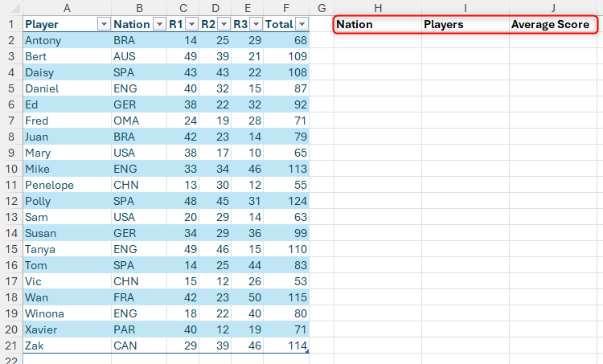Image resolution: width=603 pixels, height=364 pixels.
Task: Select the OMA nation cell for Fred
Action: pyautogui.click(x=138, y=121)
